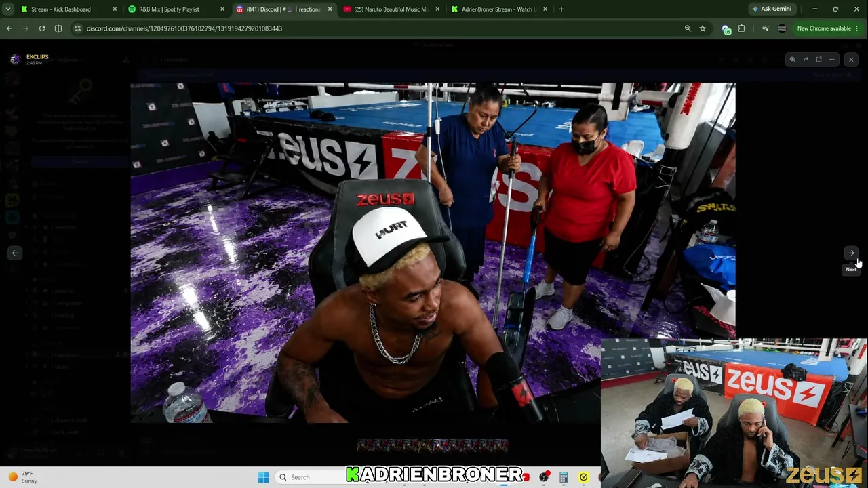Open the US VPN extension icon

pos(726,28)
